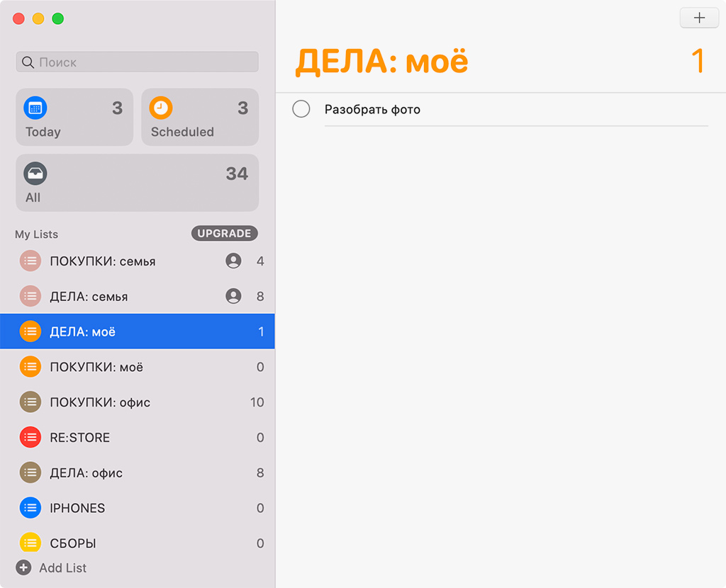Screen dimensions: 726x588
Task: Click the ДЕЛА: семья list icon
Action: tap(30, 296)
